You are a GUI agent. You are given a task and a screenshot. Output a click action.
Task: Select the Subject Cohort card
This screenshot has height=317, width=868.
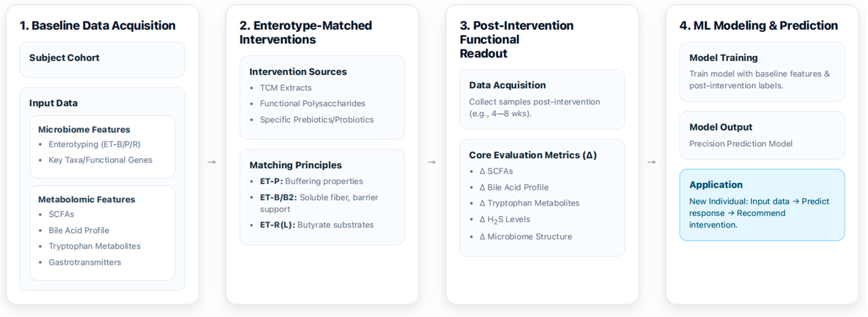pos(102,60)
